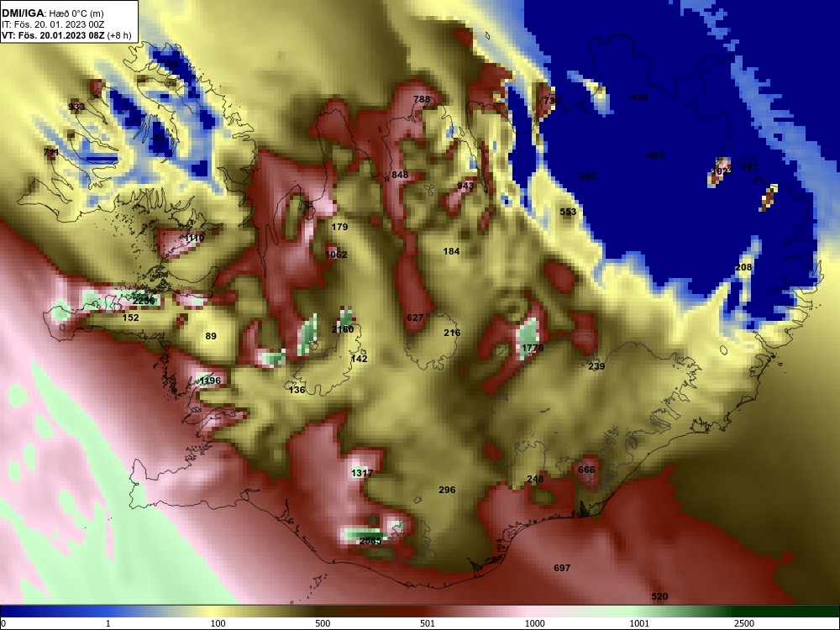This screenshot has width=840, height=630.
Task: Click the 1196 height value
Action: [x=209, y=381]
